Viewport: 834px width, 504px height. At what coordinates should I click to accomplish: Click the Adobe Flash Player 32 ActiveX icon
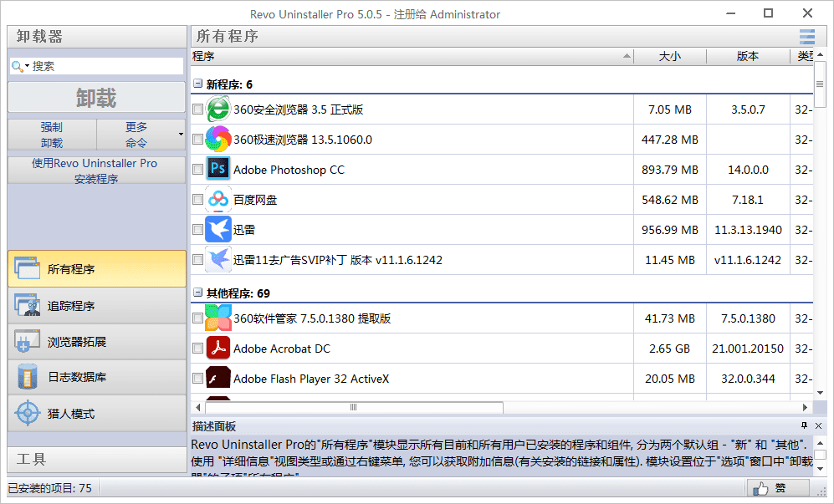218,379
